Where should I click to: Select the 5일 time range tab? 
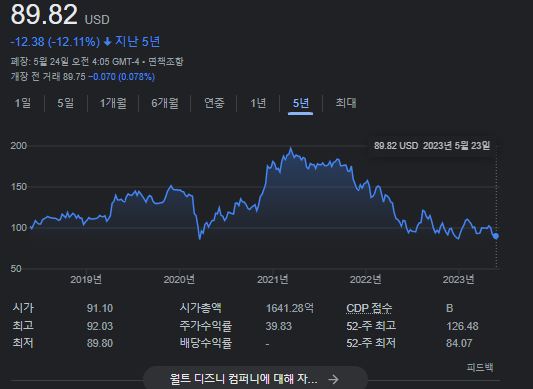tap(65, 103)
